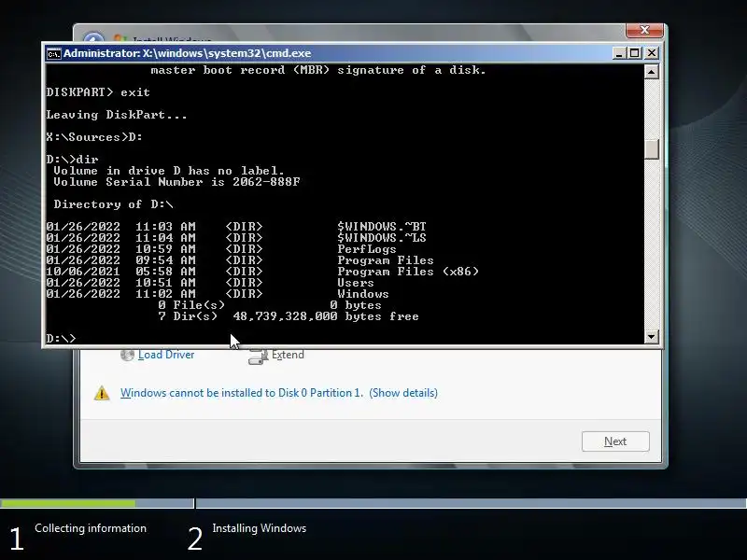
Task: Click the Install Windows back arrow
Action: 93,38
